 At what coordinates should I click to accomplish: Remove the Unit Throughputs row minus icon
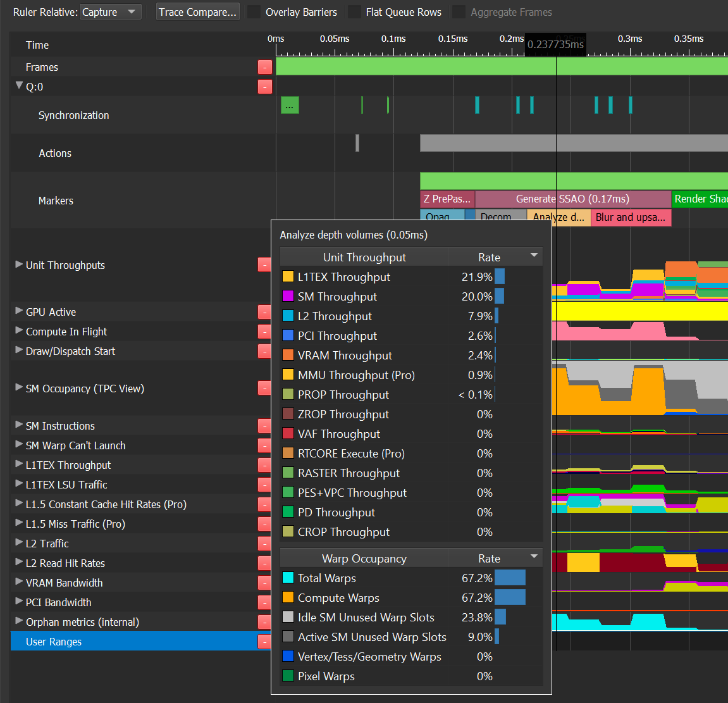pyautogui.click(x=265, y=264)
